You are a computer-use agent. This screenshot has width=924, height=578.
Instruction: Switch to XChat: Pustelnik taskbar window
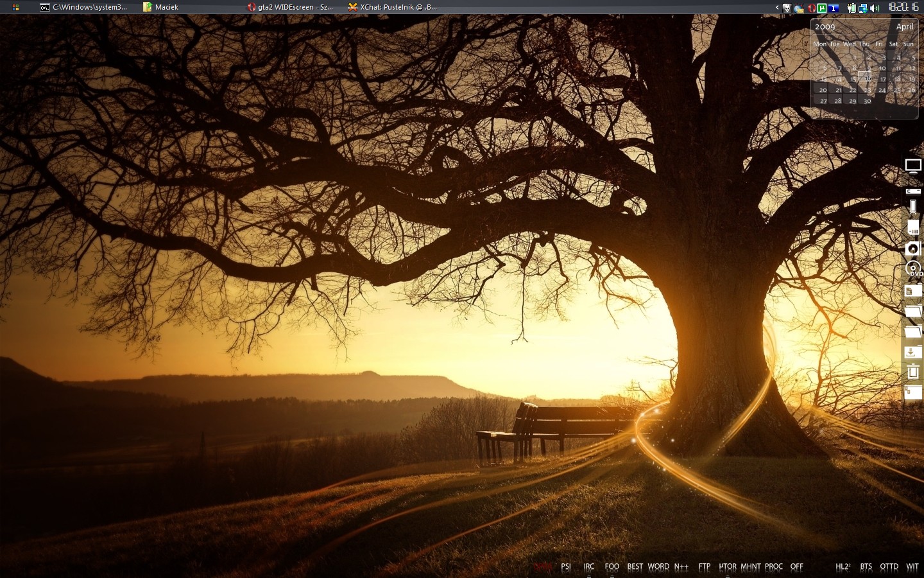[393, 7]
